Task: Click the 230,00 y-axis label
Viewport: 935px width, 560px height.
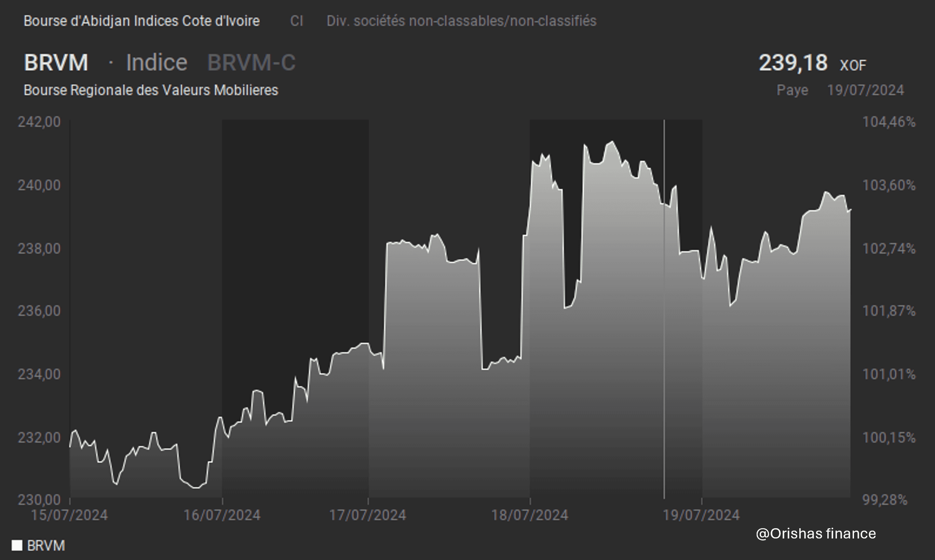Action: 39,500
